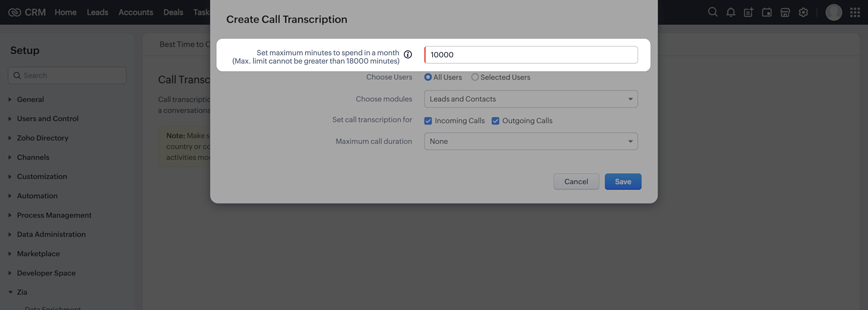Open the apps grid launcher
This screenshot has width=868, height=310.
(x=855, y=12)
